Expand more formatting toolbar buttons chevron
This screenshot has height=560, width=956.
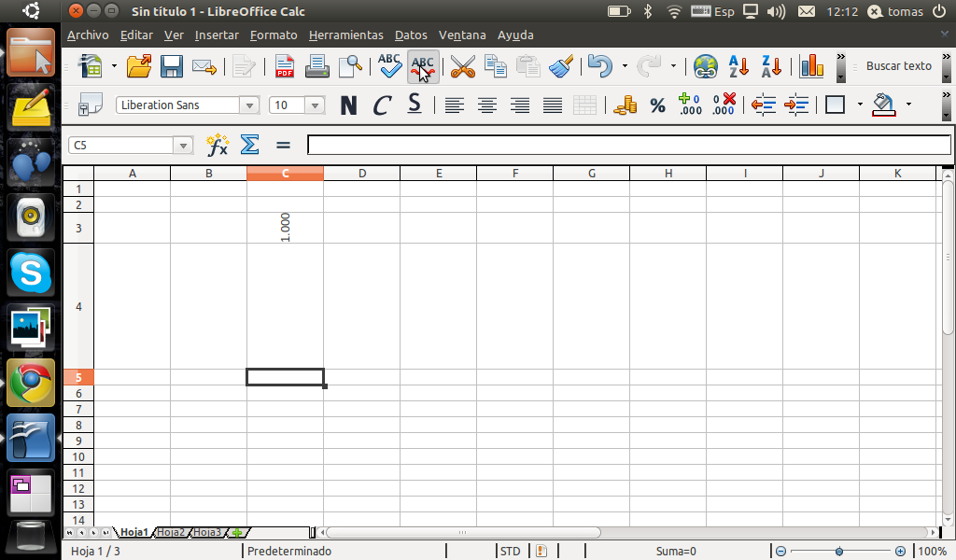coord(947,105)
